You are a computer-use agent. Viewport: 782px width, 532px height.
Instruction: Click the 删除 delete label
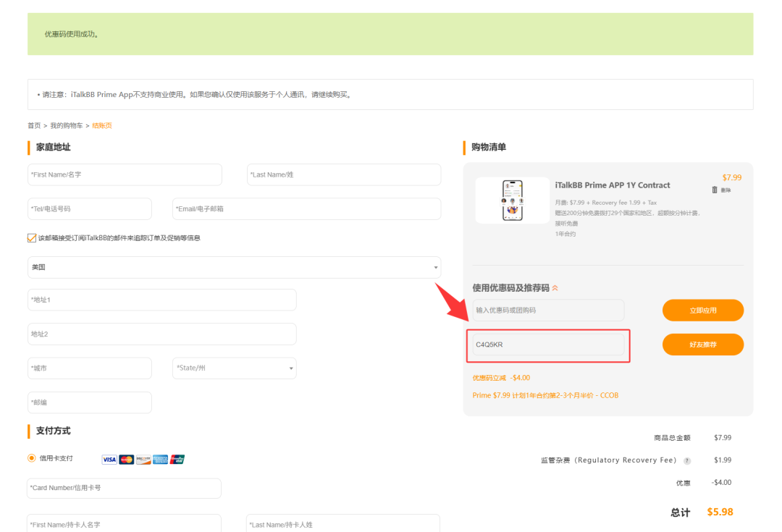pos(726,190)
